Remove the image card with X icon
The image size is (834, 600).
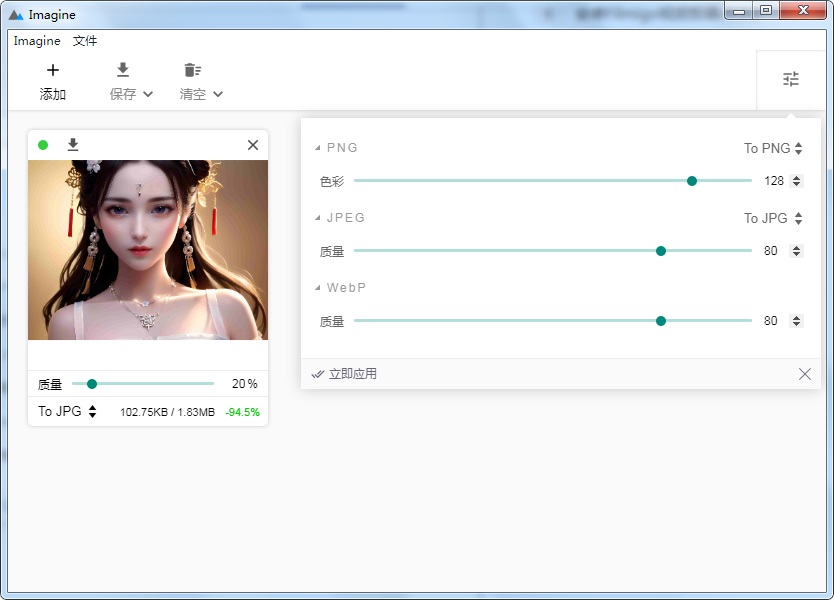click(x=253, y=145)
